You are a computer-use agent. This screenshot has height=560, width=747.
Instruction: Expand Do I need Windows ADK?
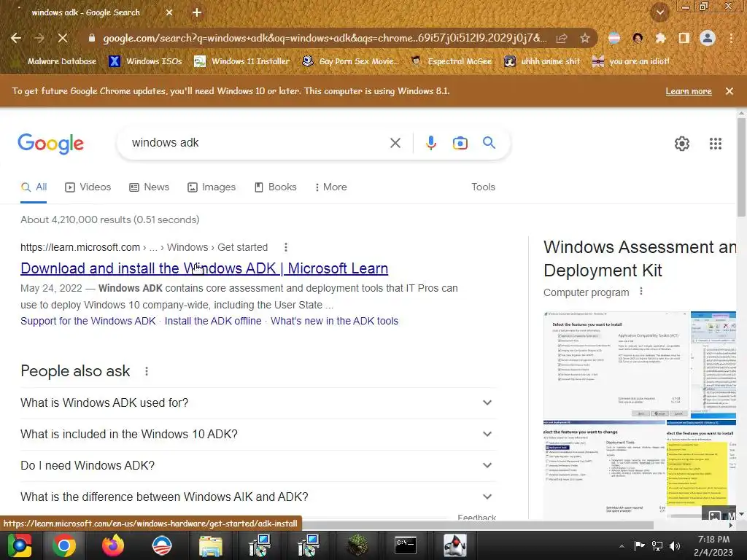(x=257, y=466)
